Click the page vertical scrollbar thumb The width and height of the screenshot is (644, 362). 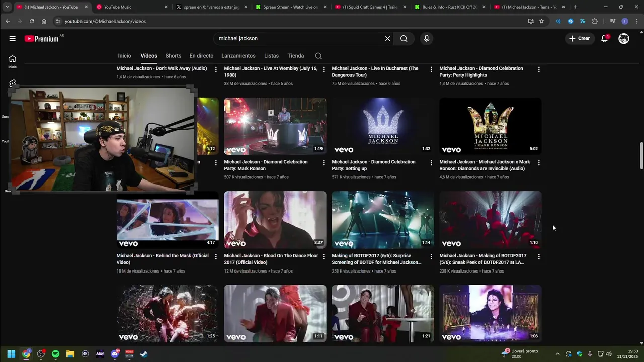click(641, 156)
